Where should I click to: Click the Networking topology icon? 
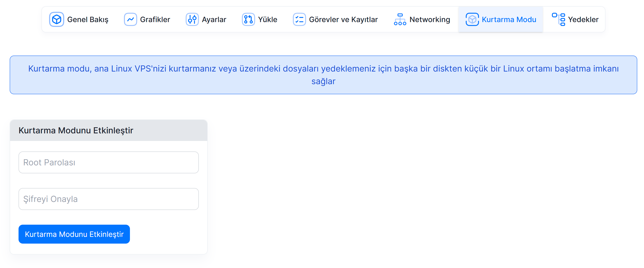click(400, 20)
